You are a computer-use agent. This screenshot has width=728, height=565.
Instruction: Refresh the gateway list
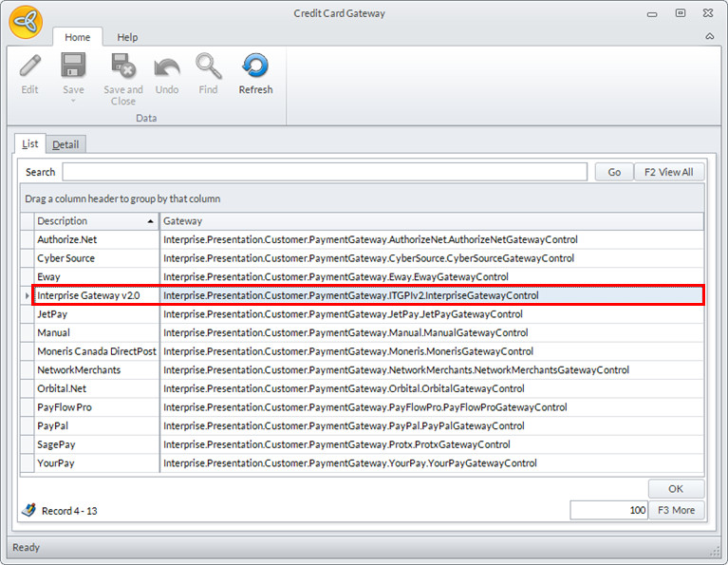(x=255, y=66)
